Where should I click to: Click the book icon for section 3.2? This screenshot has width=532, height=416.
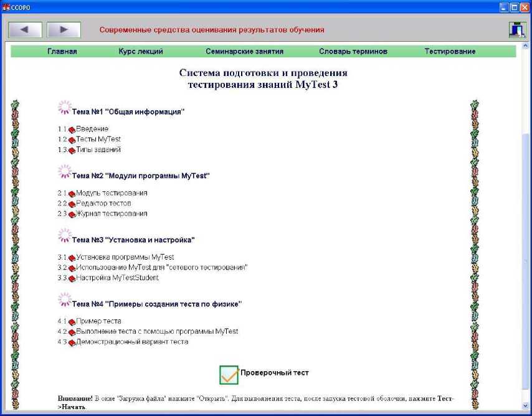pyautogui.click(x=72, y=268)
